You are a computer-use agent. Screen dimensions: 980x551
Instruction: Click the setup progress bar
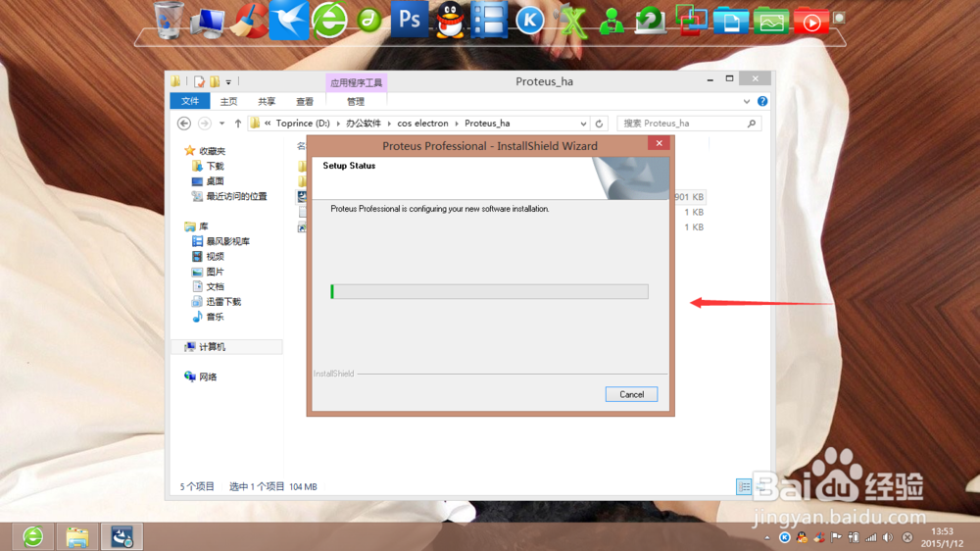click(489, 291)
